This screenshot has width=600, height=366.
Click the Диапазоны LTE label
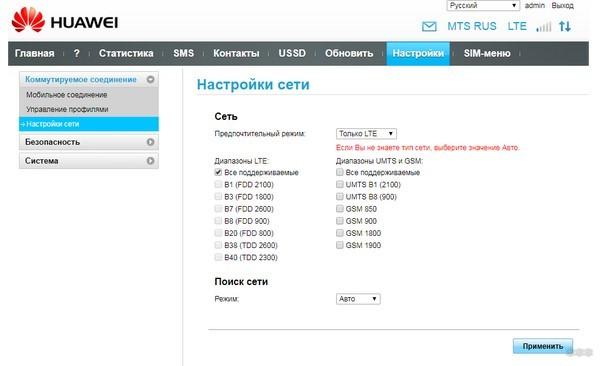click(241, 161)
